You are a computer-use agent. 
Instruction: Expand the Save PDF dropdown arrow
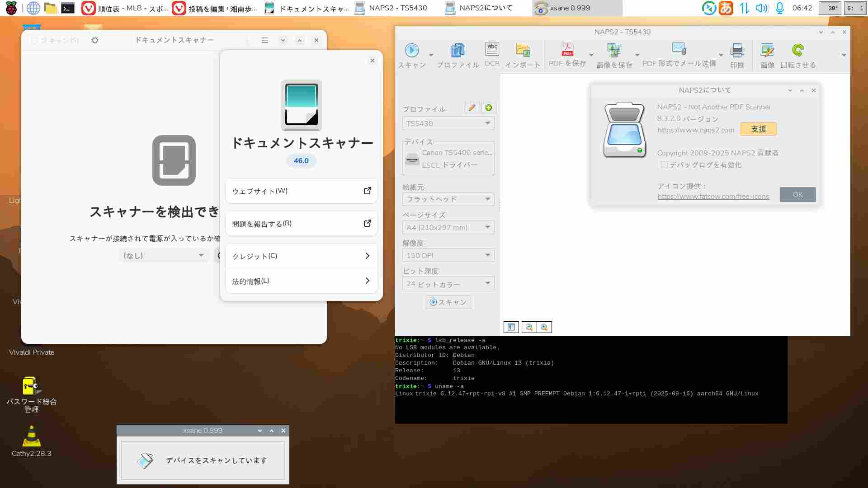pos(591,55)
